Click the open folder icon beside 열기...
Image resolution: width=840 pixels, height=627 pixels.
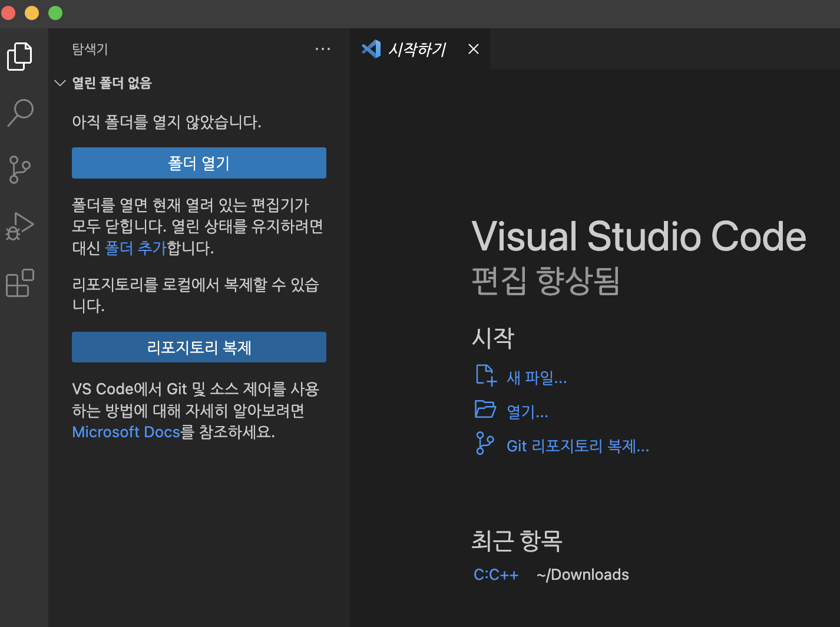click(485, 409)
